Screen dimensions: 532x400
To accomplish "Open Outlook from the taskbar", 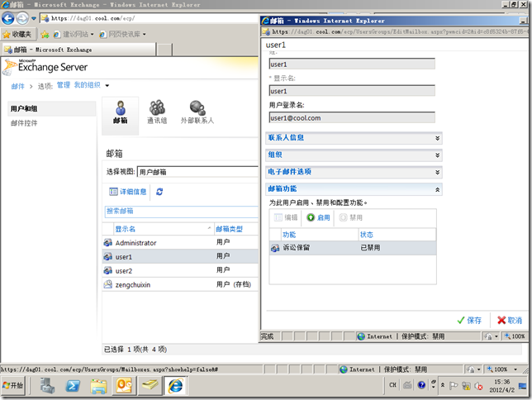I will [124, 386].
